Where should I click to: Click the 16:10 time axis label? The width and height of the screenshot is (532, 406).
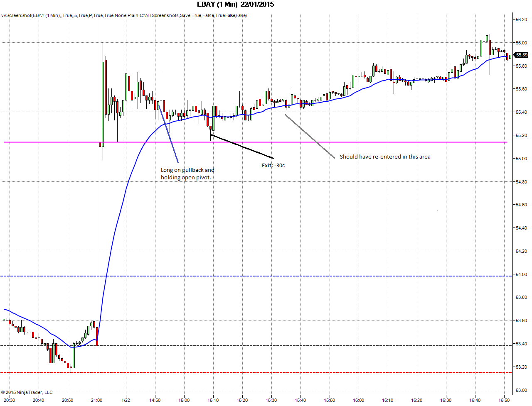[388, 400]
